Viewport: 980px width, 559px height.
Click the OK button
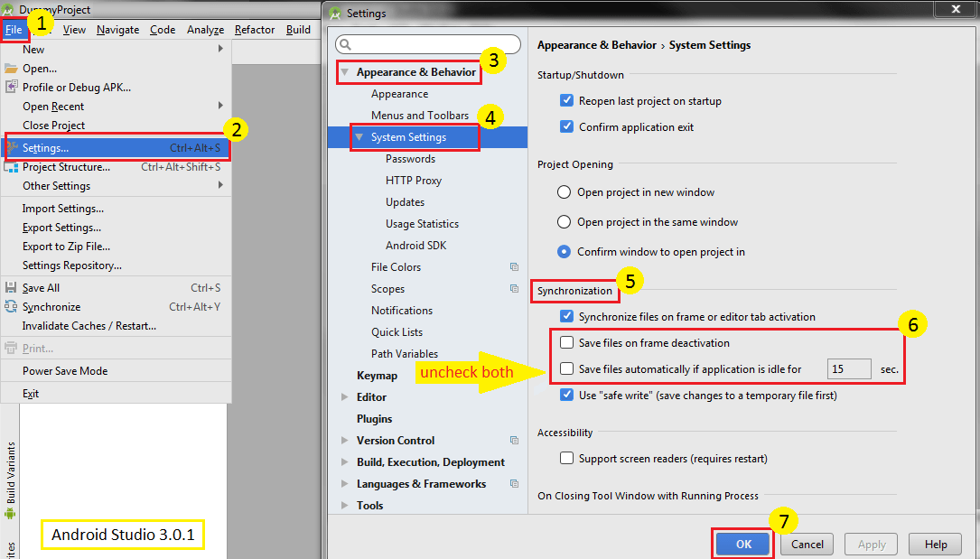[743, 544]
